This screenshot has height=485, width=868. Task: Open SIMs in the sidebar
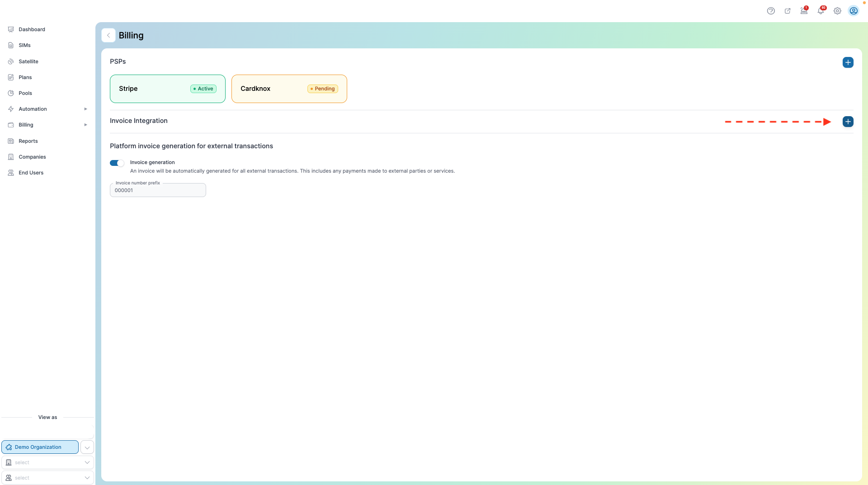pyautogui.click(x=24, y=45)
